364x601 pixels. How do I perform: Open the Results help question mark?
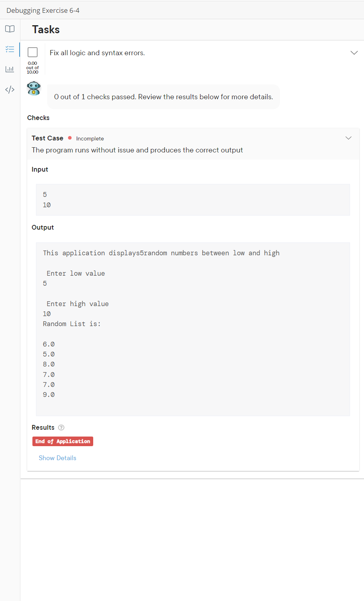coord(61,427)
